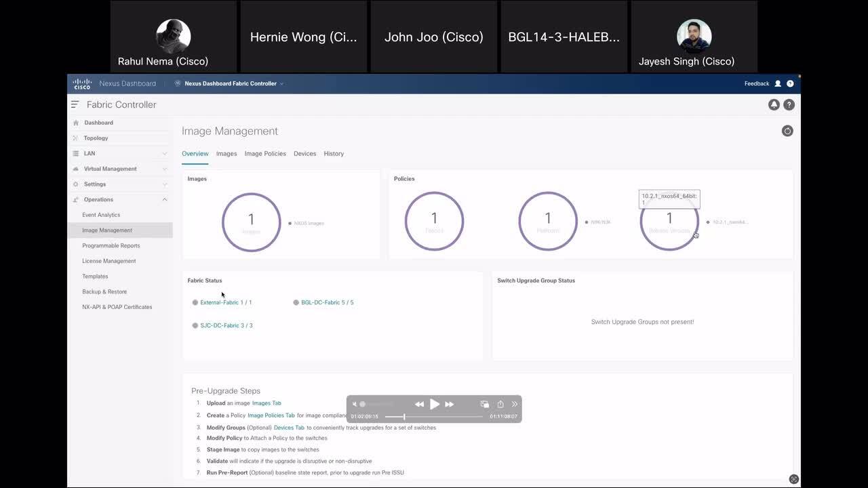Play the recording
The width and height of the screenshot is (868, 488).
point(435,404)
